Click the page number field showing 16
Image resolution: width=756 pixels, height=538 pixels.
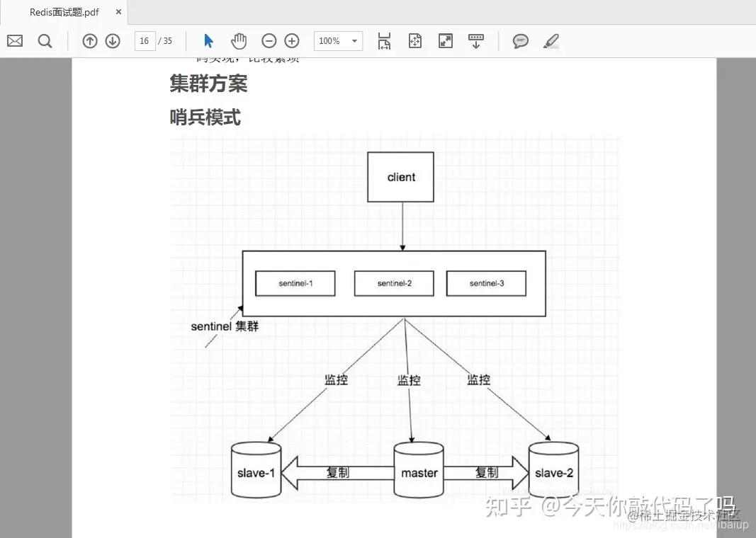(145, 41)
